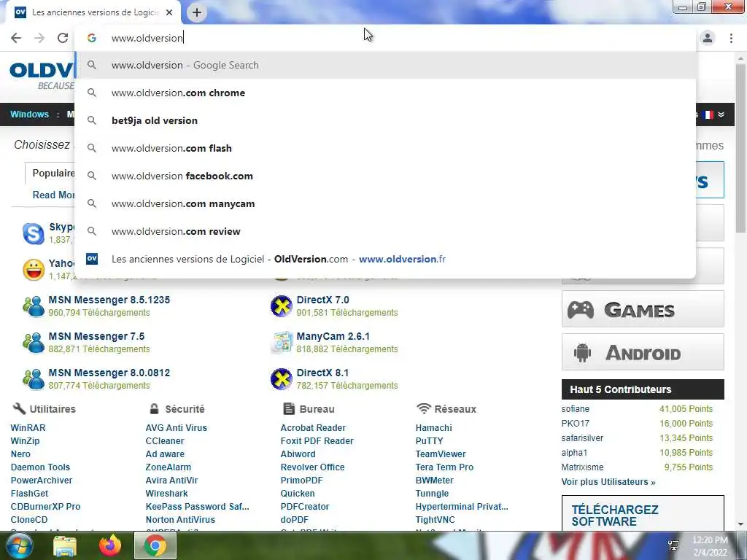Choose 'www.oldversion.com review' suggestion

coord(385,231)
